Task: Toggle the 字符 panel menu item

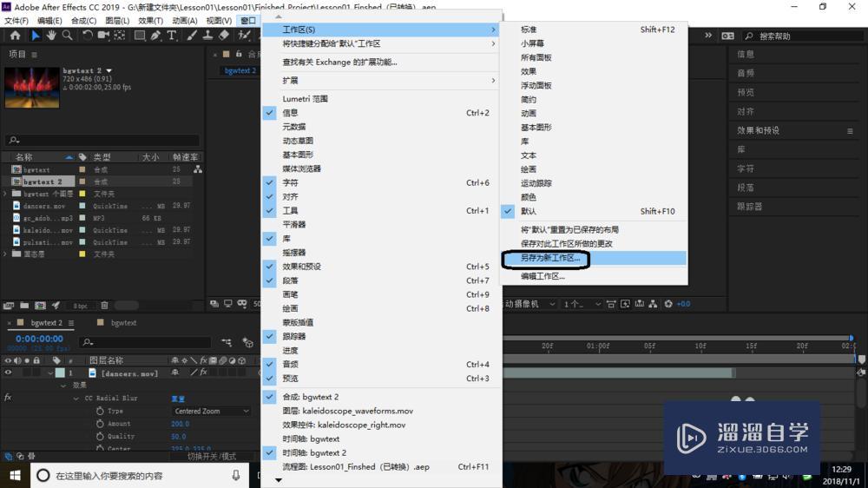Action: (382, 182)
